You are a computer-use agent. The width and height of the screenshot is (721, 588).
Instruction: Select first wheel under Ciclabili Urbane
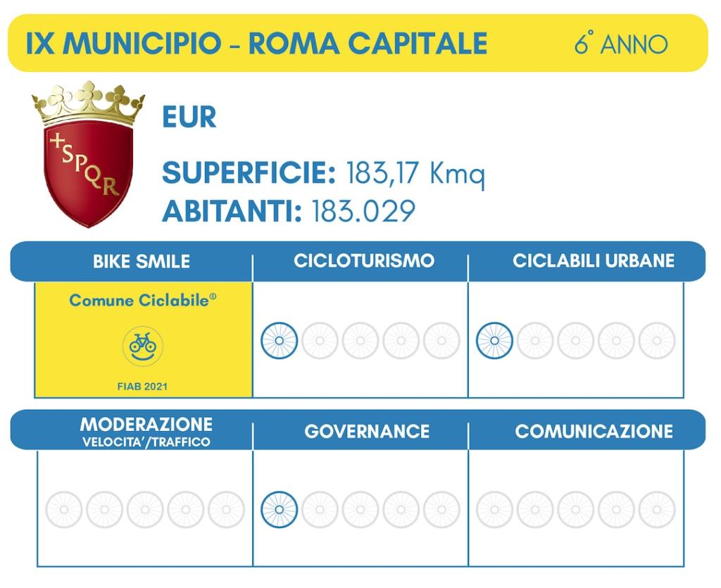(x=494, y=341)
